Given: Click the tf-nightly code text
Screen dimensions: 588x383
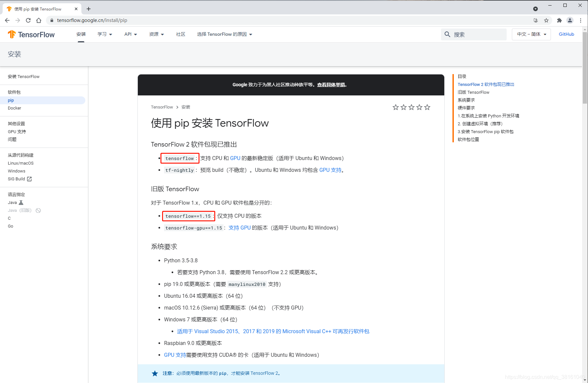Looking at the screenshot, I should click(x=179, y=170).
